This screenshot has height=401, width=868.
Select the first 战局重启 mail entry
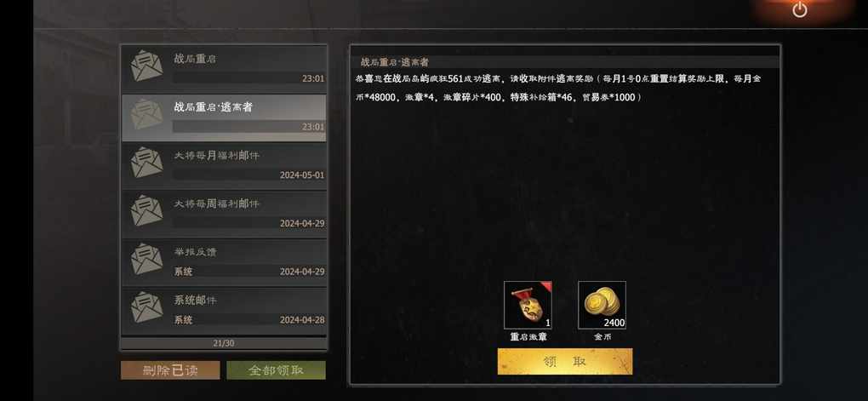(x=224, y=69)
